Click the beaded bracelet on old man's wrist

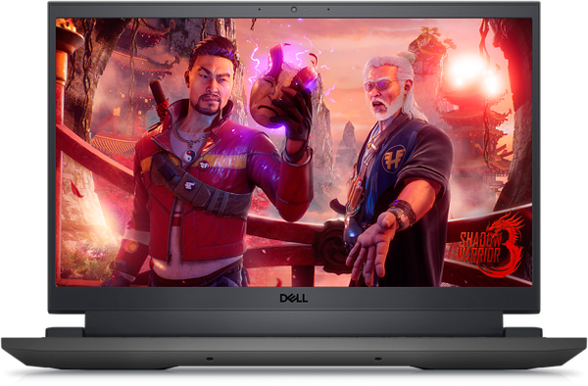point(403,214)
